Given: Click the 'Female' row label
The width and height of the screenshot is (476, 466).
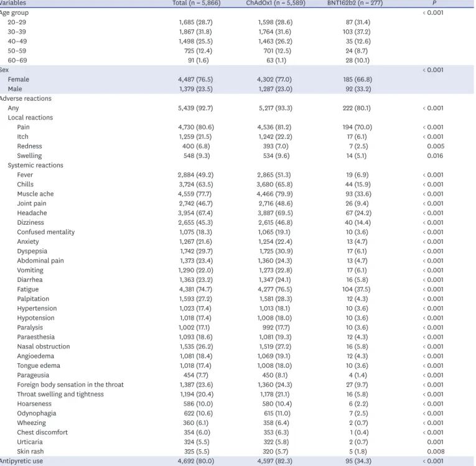Looking at the screenshot, I should (x=19, y=80).
